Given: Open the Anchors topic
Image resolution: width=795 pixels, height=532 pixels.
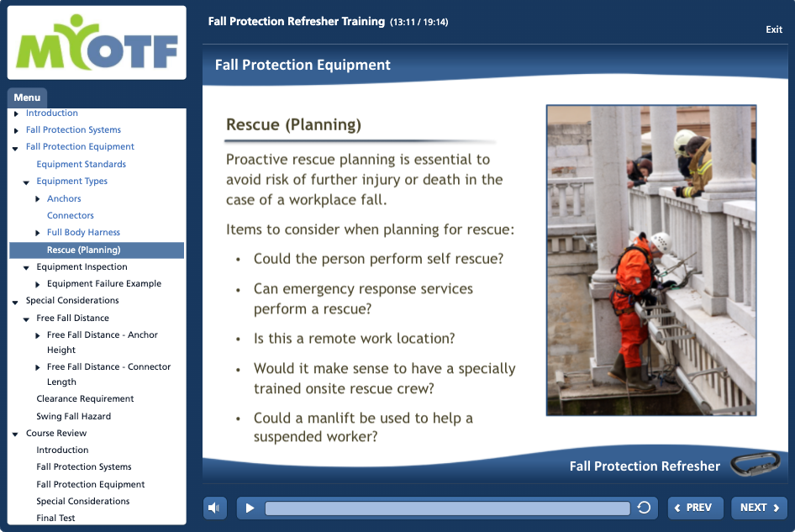Looking at the screenshot, I should [x=64, y=199].
